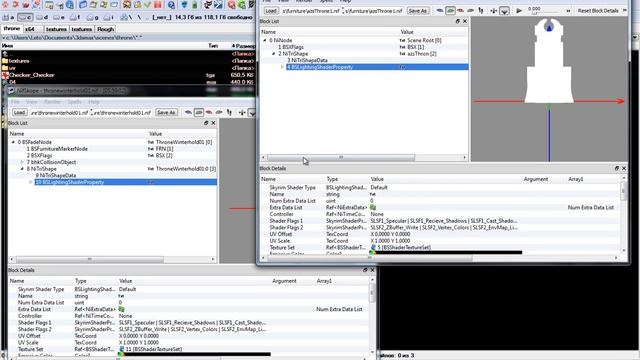Back NifSkope: click the thronewinterhold01.nif load path field
The image size is (640, 360).
[x=60, y=112]
